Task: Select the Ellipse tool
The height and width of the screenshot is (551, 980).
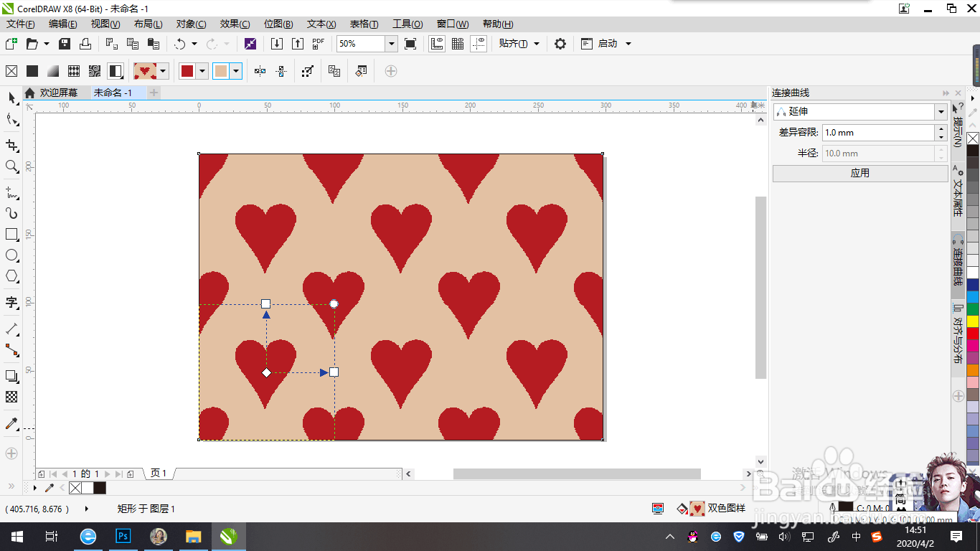Action: coord(11,255)
